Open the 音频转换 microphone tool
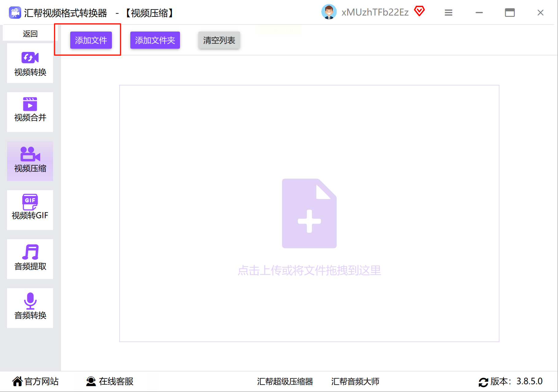558x392 pixels. [30, 308]
